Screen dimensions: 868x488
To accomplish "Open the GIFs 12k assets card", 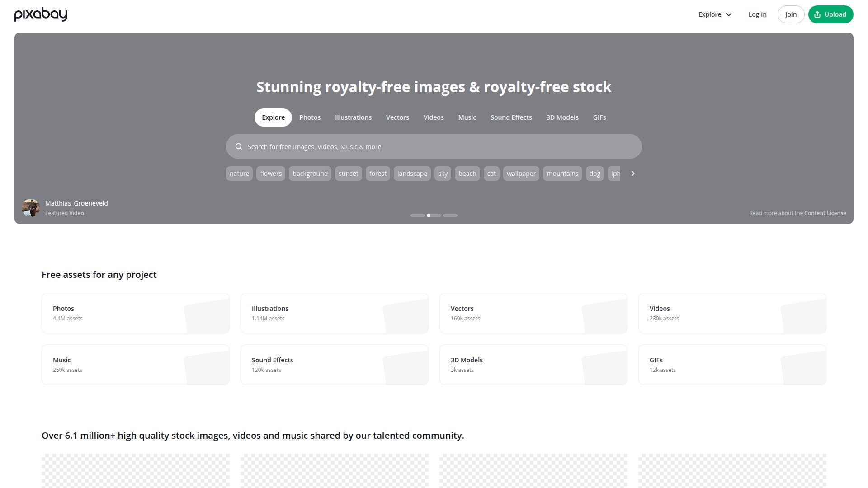I will pos(732,365).
